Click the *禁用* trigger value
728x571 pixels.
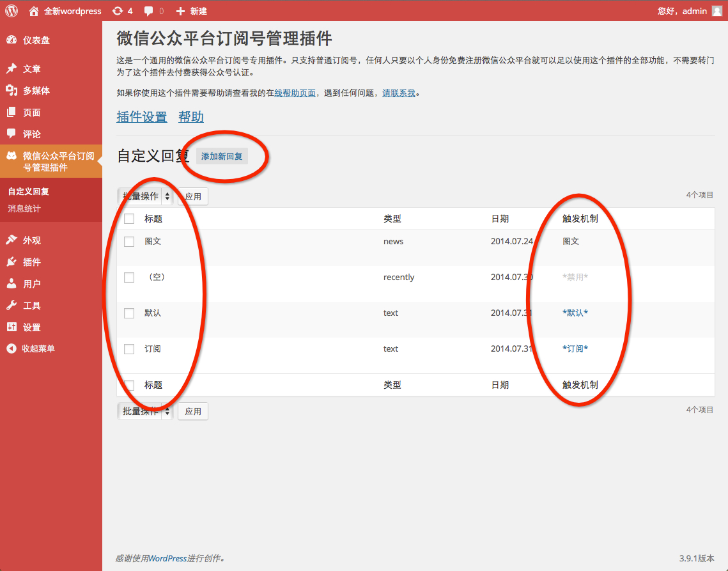pyautogui.click(x=575, y=278)
